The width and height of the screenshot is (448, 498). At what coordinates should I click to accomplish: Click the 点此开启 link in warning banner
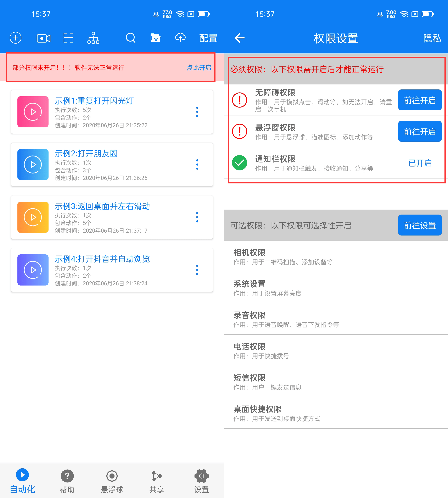[199, 68]
